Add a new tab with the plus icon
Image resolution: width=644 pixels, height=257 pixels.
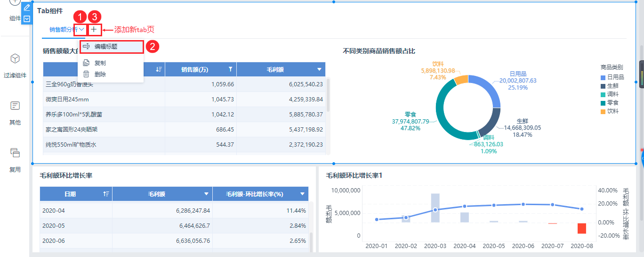pos(94,29)
